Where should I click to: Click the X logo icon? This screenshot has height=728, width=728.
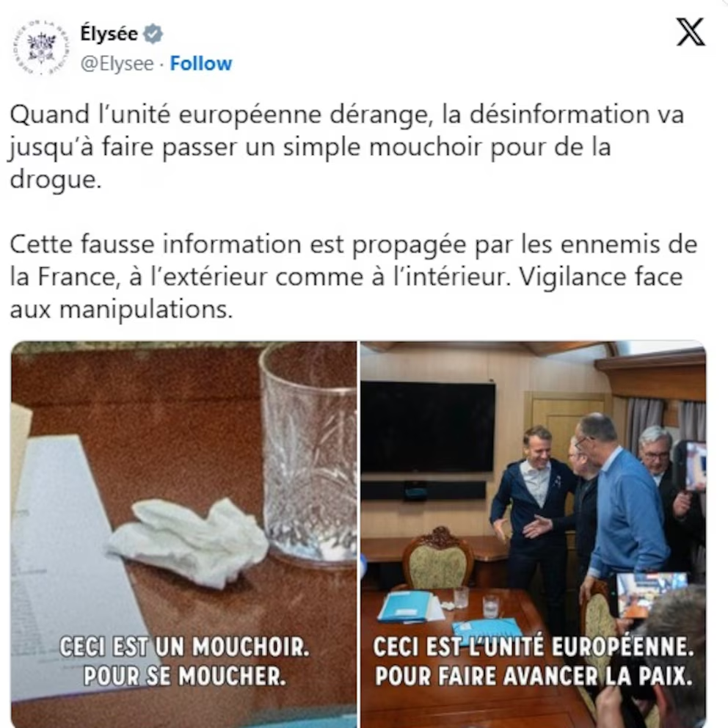[691, 32]
